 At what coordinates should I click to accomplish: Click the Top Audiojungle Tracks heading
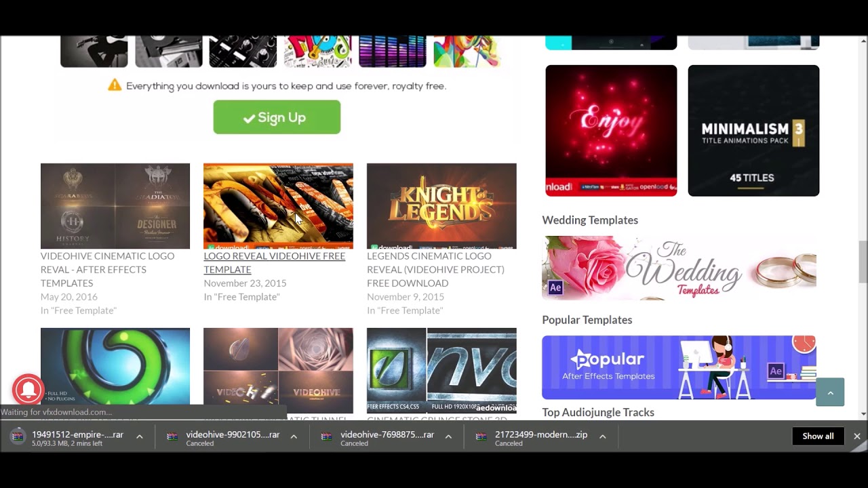pos(598,412)
